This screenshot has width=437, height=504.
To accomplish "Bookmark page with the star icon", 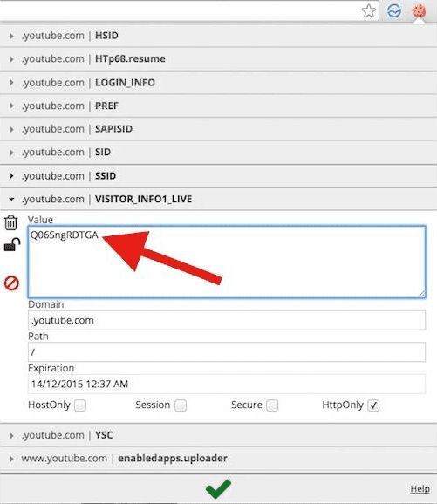I will tap(368, 11).
